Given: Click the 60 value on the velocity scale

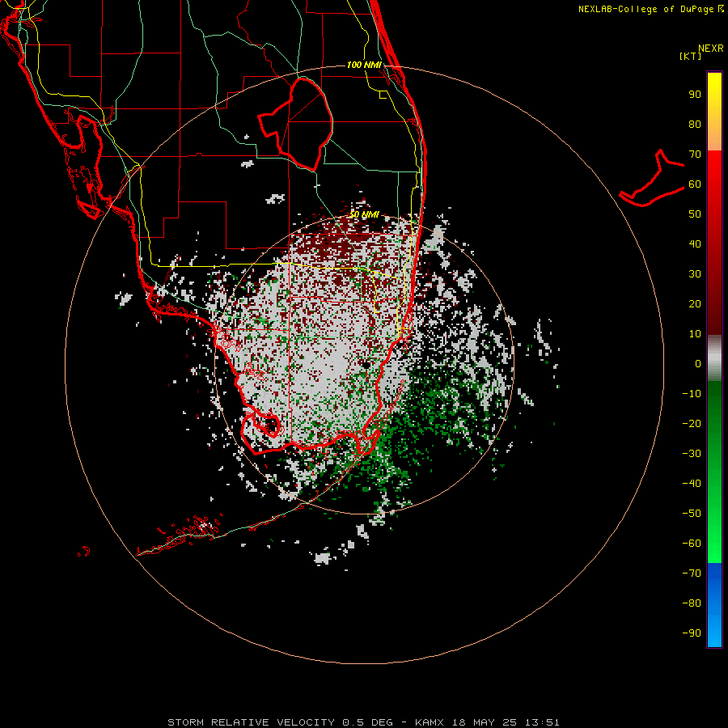Looking at the screenshot, I should pyautogui.click(x=695, y=184).
